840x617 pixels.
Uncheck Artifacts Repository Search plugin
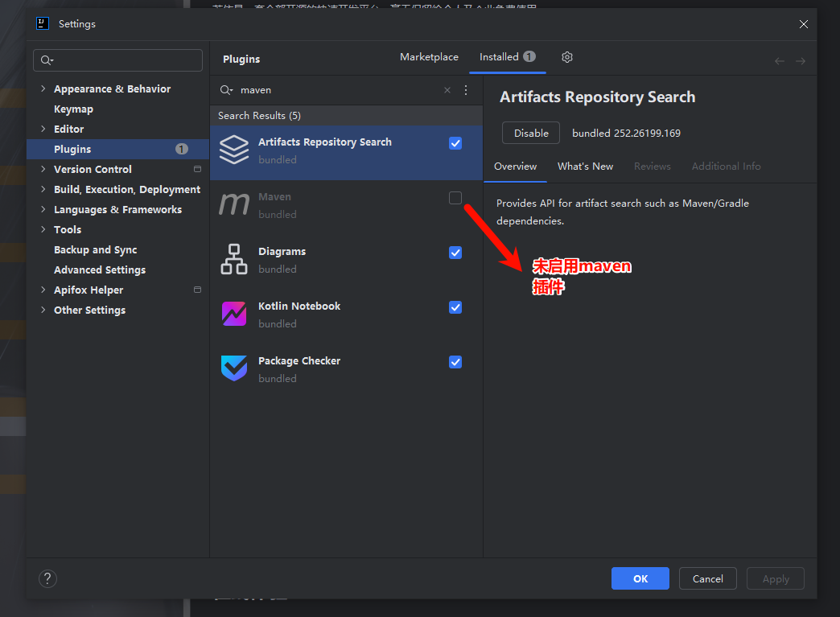pyautogui.click(x=455, y=143)
